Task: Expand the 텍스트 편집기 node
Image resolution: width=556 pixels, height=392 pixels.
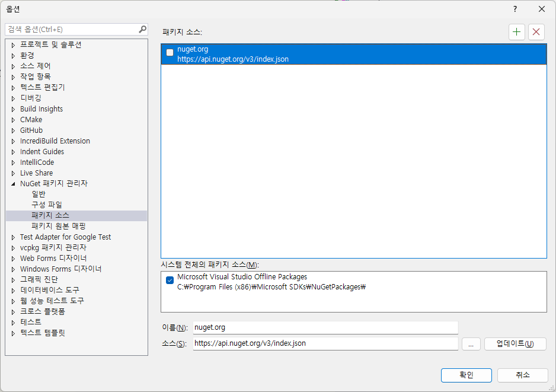Action: tap(13, 88)
